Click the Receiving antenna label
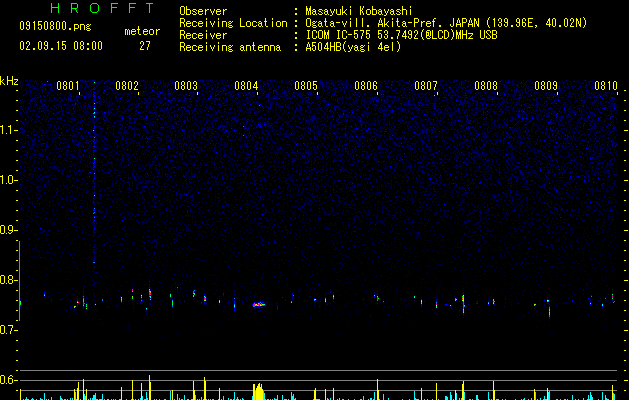 pos(230,47)
